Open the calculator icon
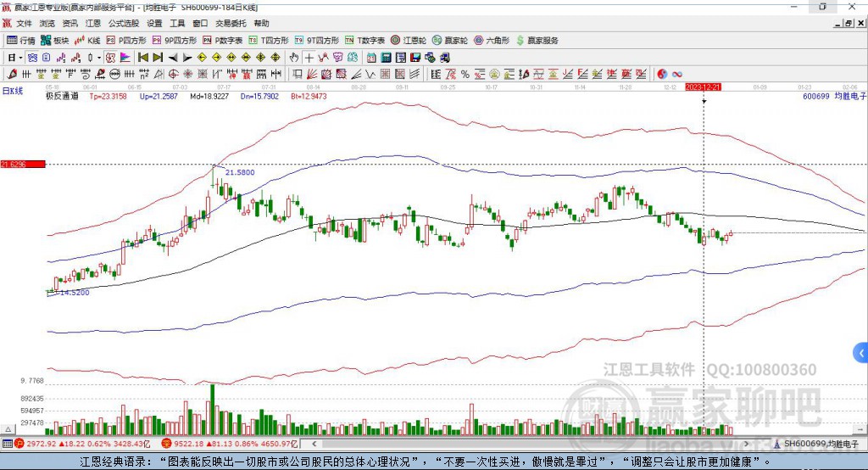868x470 pixels. (386, 58)
